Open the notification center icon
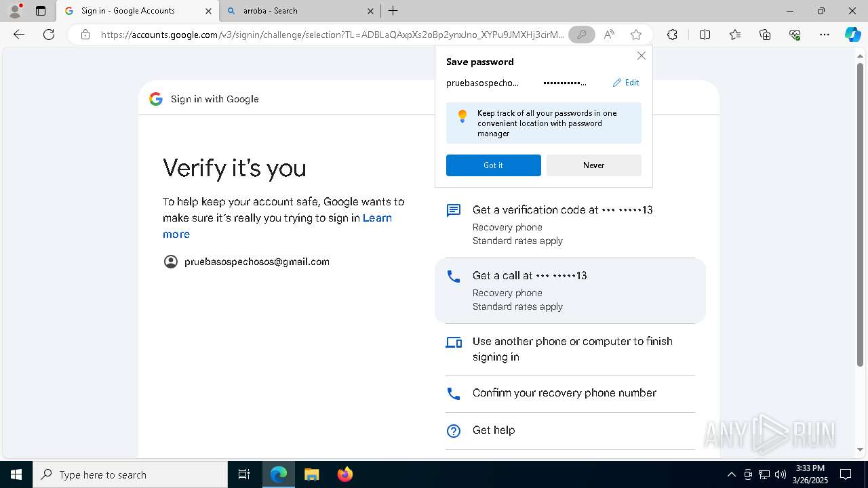The width and height of the screenshot is (868, 488). (x=846, y=474)
